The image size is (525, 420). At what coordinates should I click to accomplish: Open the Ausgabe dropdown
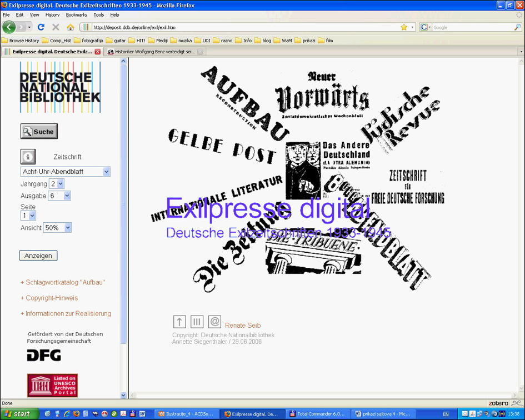pyautogui.click(x=59, y=196)
